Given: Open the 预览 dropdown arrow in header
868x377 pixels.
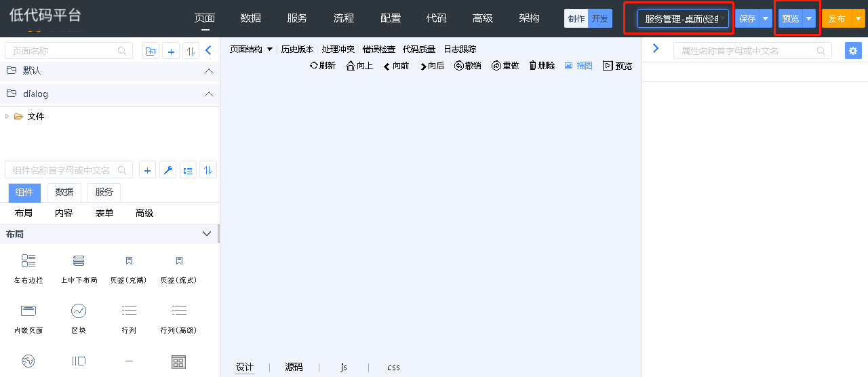Looking at the screenshot, I should [809, 19].
